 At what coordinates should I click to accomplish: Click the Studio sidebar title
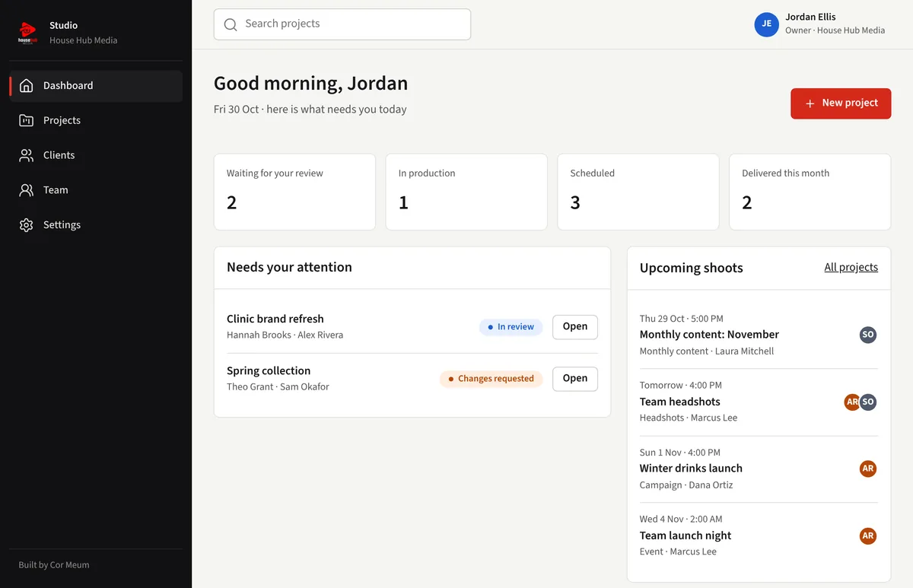click(63, 26)
